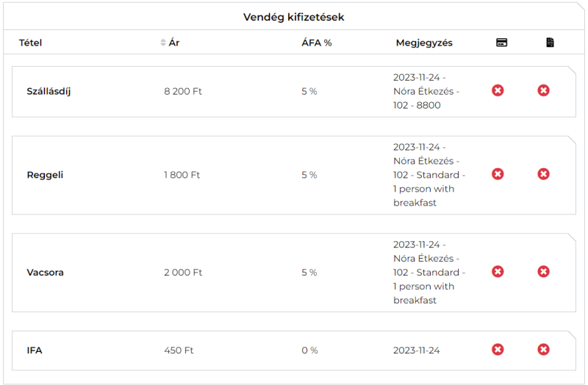Click payment red X in IFA row
Screen dimensions: 588x385
(x=498, y=350)
